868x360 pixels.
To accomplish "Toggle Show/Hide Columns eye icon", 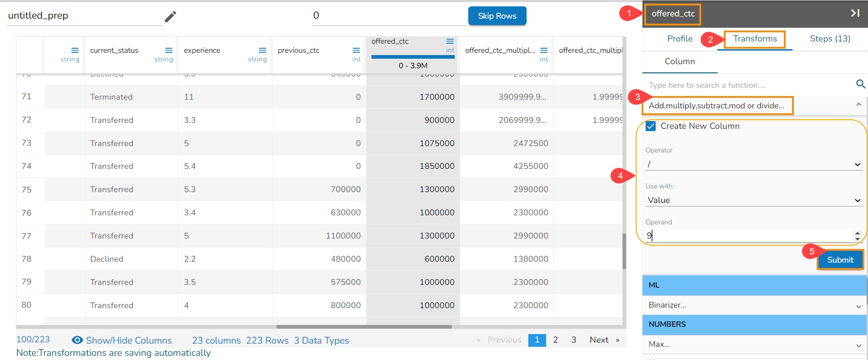I will click(77, 340).
